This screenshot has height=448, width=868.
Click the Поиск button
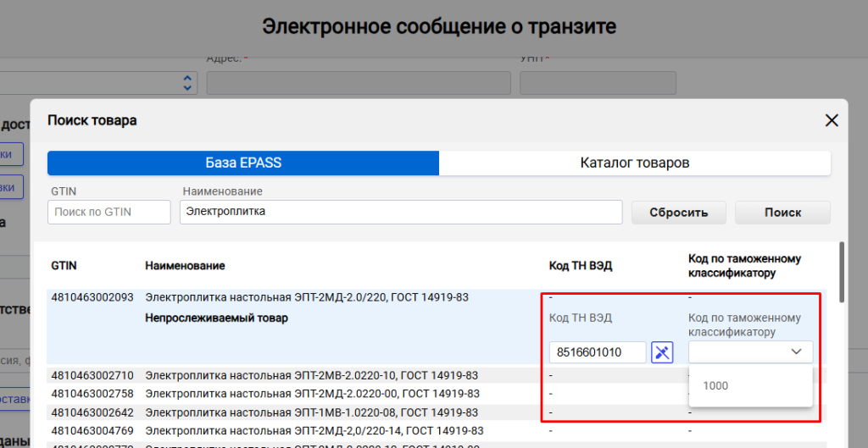point(781,212)
